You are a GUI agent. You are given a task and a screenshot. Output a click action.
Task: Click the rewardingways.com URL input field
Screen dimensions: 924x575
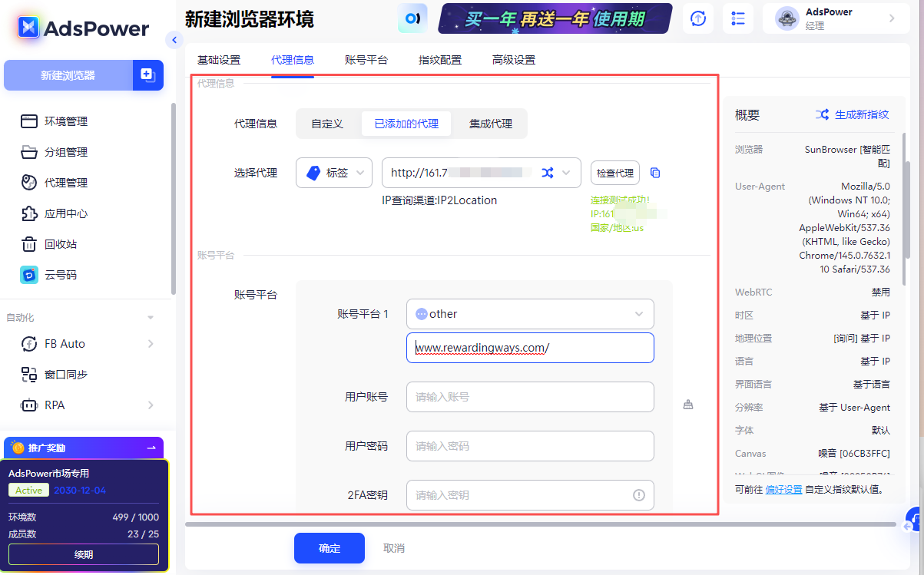point(530,348)
